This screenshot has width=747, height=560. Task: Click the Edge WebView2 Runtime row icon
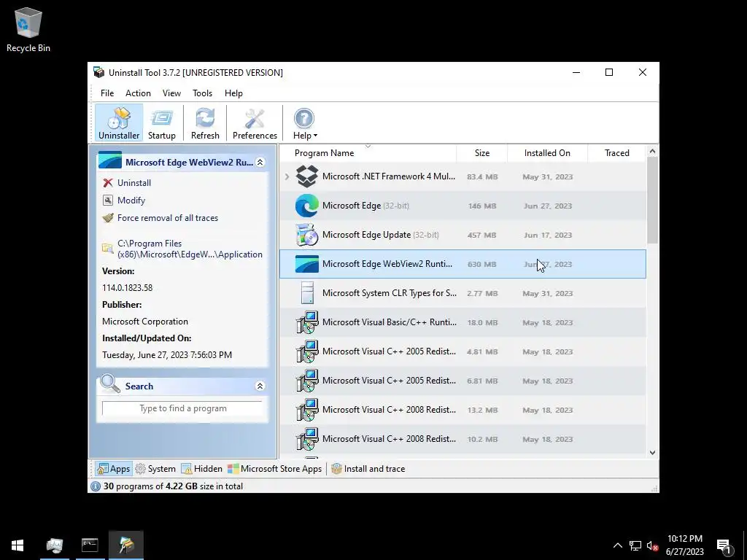pos(307,264)
